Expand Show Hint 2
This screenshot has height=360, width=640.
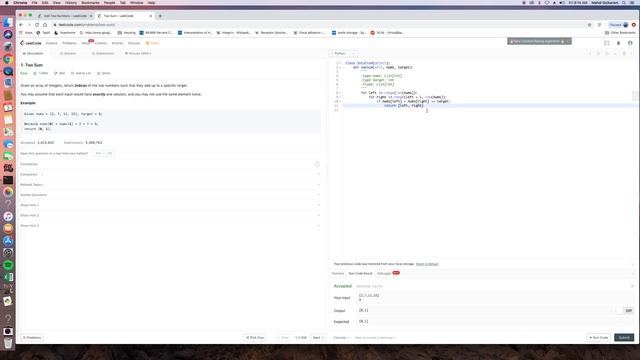pos(170,215)
